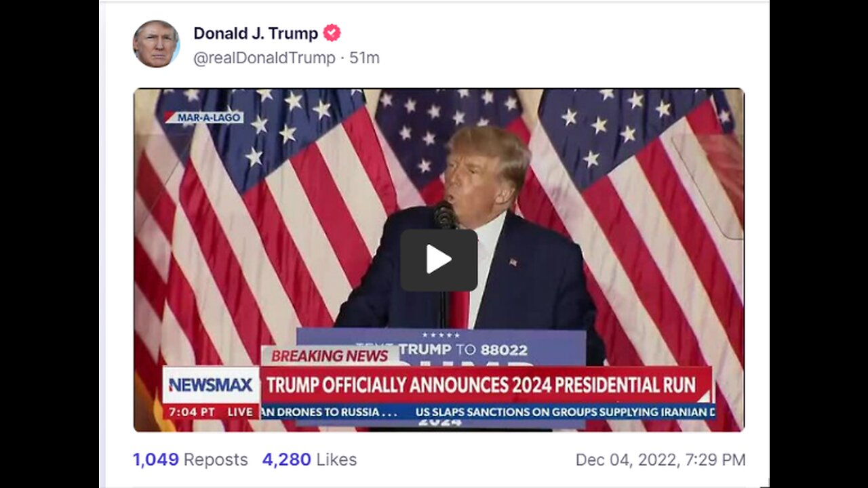Click the 7:04 PT time label
The image size is (868, 488).
[192, 411]
